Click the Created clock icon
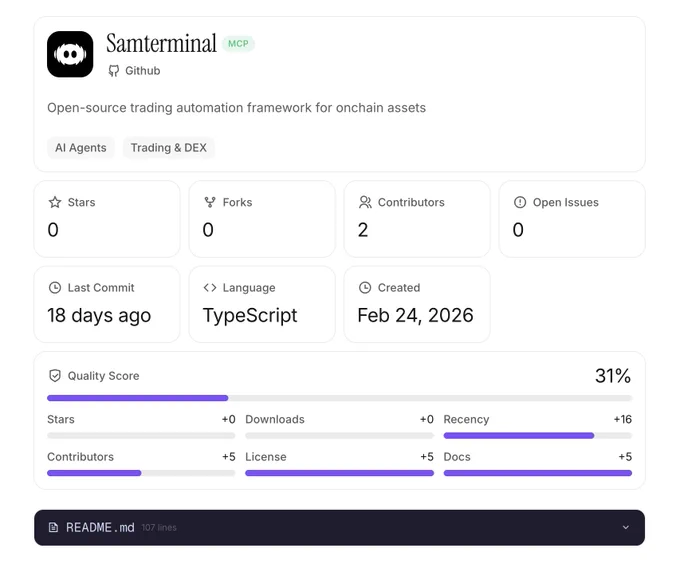The height and width of the screenshot is (568, 680). [365, 287]
